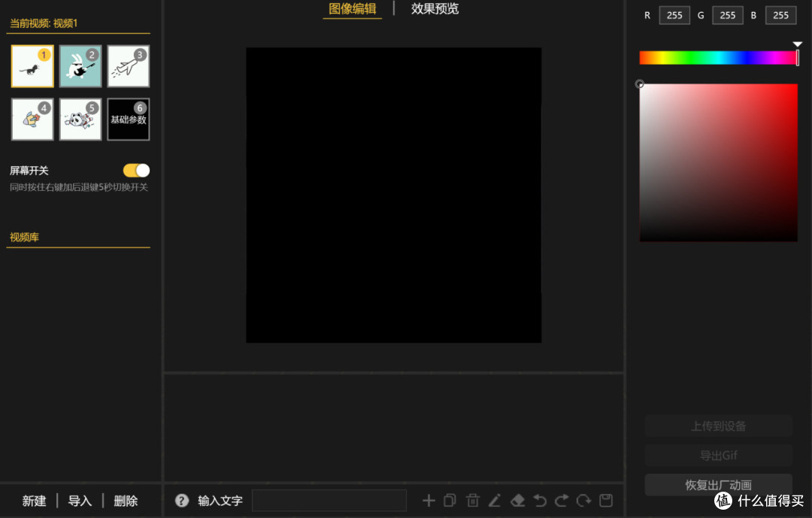The image size is (812, 518).
Task: Select the eraser tool
Action: tap(517, 501)
